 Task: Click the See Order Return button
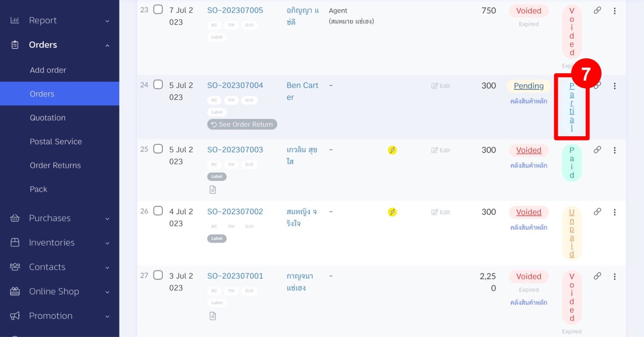[x=242, y=124]
